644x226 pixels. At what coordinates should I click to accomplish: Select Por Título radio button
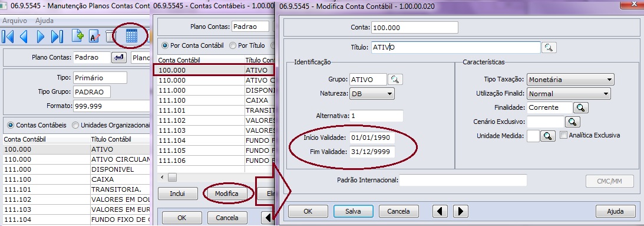pos(233,45)
